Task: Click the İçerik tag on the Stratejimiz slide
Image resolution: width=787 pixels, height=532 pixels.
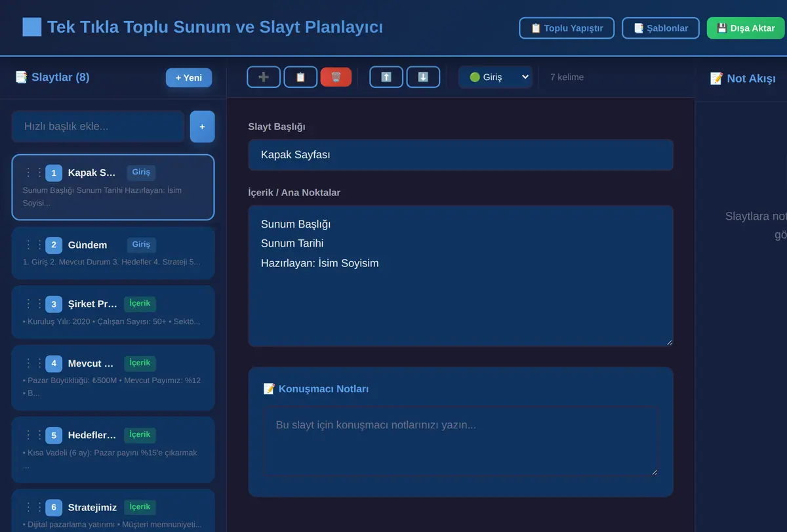Action: point(140,506)
